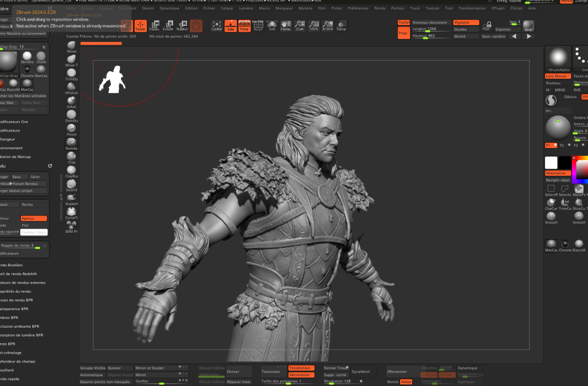
Task: Open the Dynamique menu
Action: [x=170, y=8]
